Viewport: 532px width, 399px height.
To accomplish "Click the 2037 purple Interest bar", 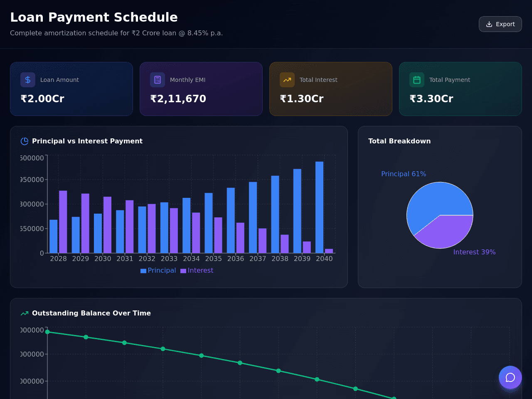I will tap(263, 241).
